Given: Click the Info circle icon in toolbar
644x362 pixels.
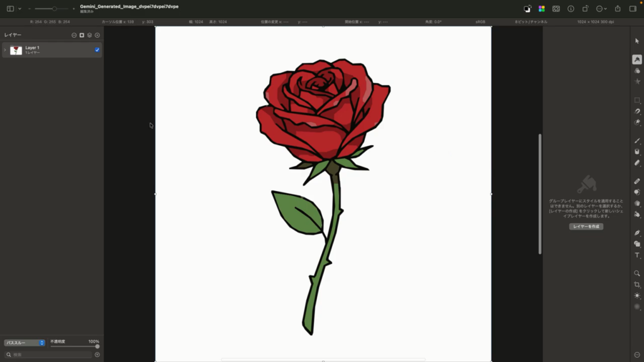Looking at the screenshot, I should [x=571, y=9].
